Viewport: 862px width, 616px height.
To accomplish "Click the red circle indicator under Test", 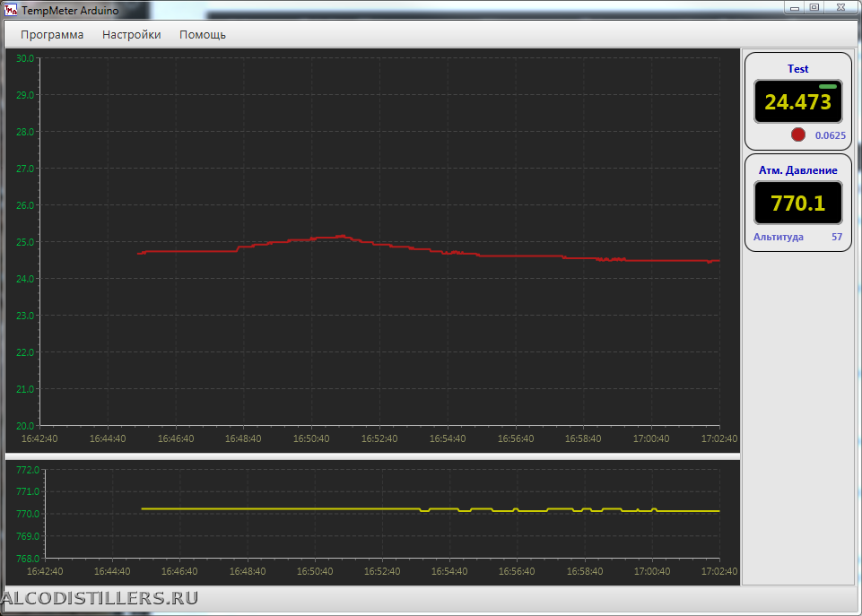I will [x=797, y=134].
